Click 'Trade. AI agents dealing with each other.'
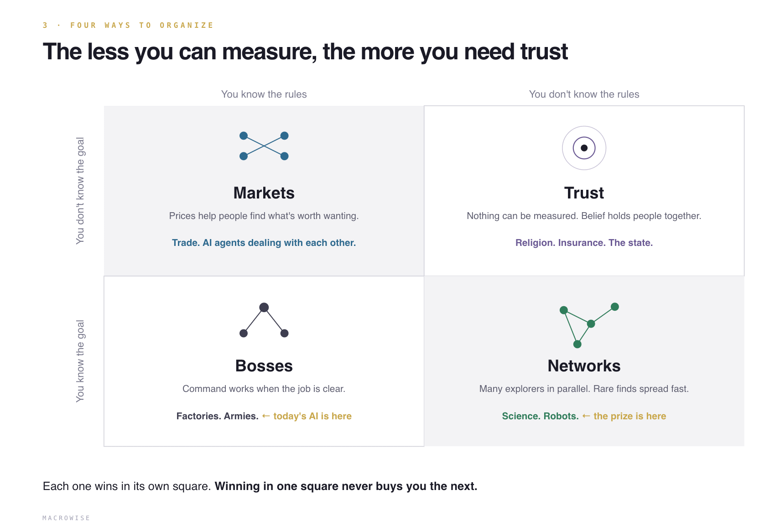This screenshot has width=770, height=532. click(x=264, y=243)
